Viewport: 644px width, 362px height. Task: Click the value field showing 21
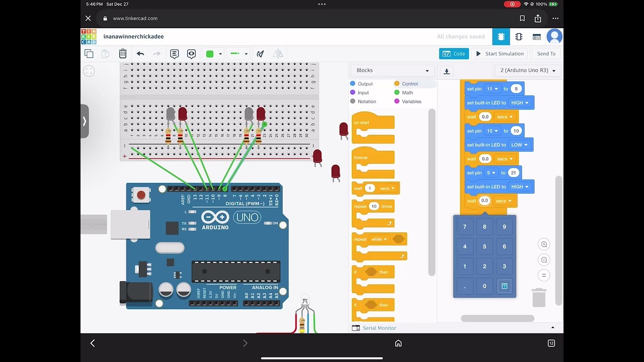(x=513, y=173)
